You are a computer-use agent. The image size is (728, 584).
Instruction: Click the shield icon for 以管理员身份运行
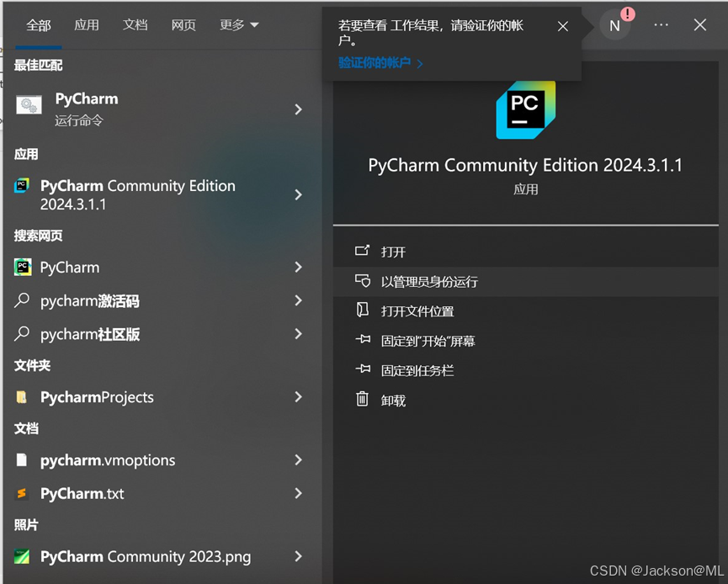click(363, 281)
